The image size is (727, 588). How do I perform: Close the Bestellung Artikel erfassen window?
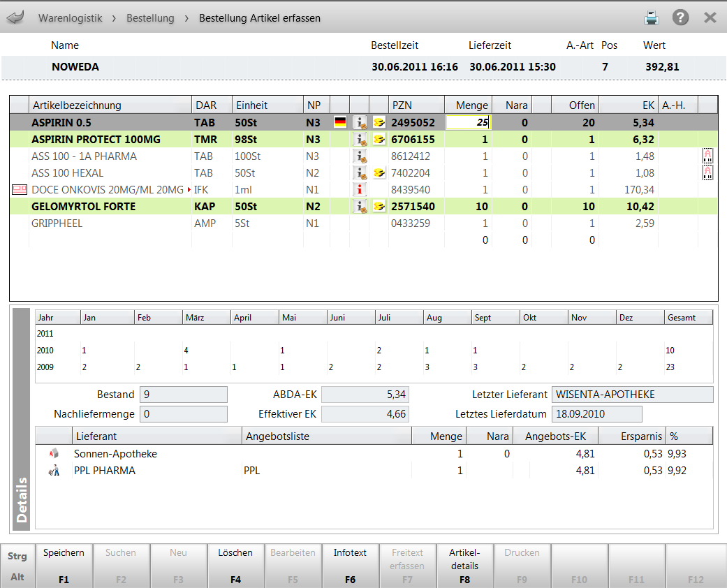710,17
